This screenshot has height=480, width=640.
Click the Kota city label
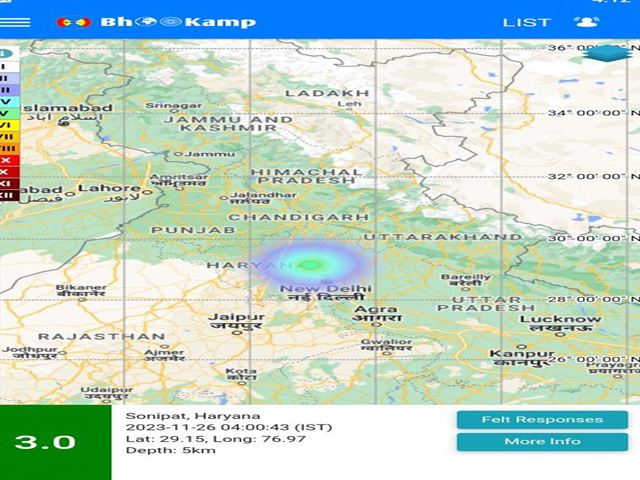coord(241,374)
